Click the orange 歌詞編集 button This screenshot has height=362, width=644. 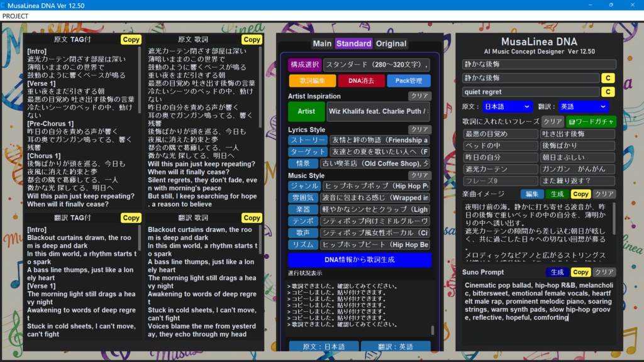312,81
